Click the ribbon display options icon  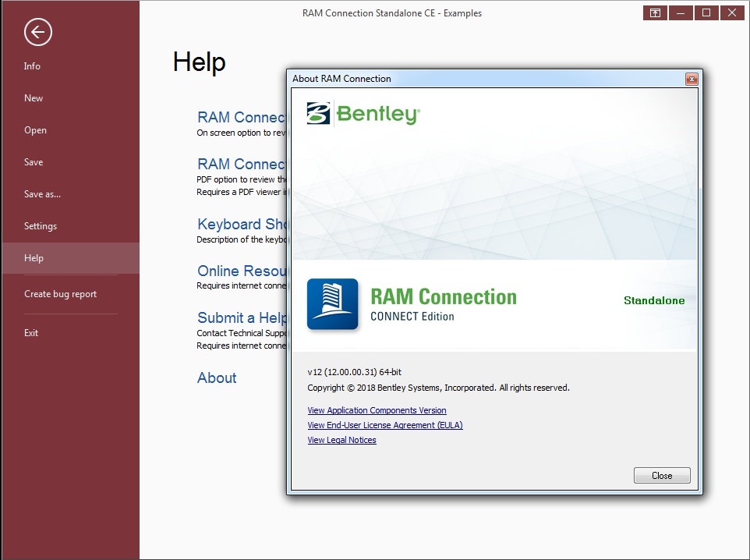pyautogui.click(x=655, y=13)
